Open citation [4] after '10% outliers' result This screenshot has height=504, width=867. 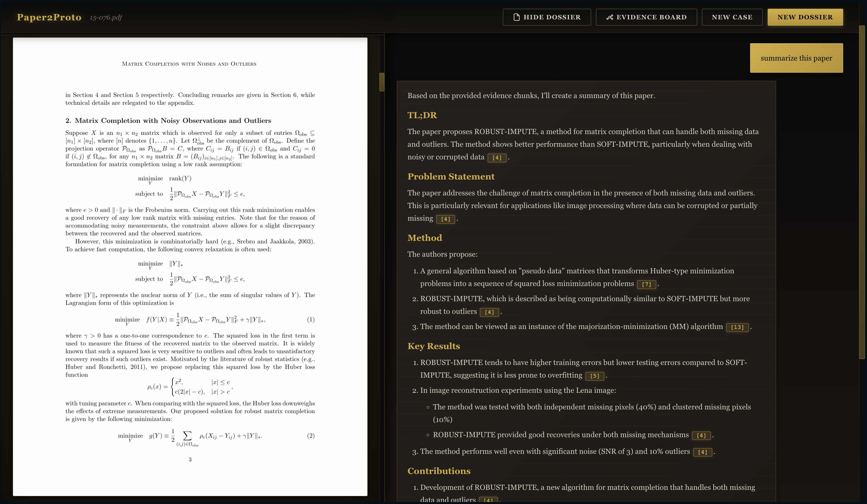point(702,452)
